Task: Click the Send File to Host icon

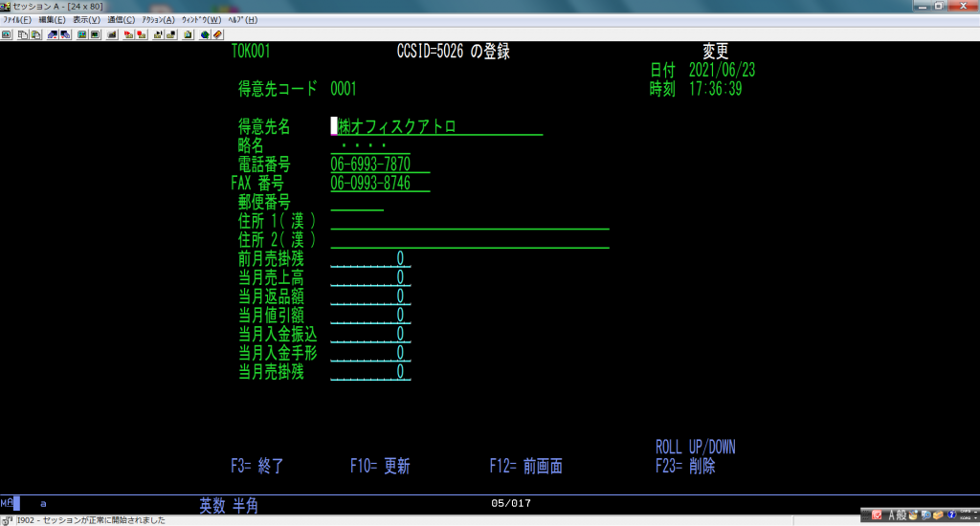Action: 53,33
